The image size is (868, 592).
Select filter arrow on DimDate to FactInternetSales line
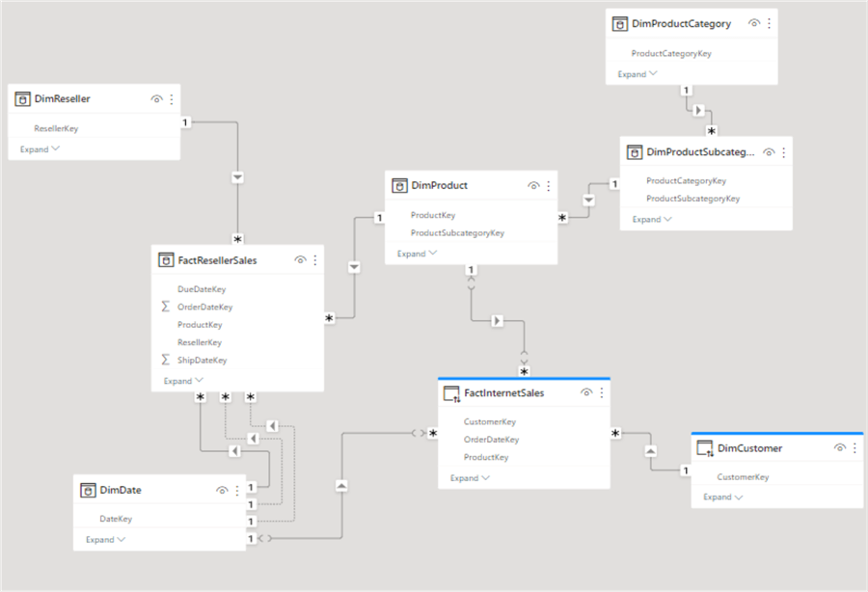[341, 486]
